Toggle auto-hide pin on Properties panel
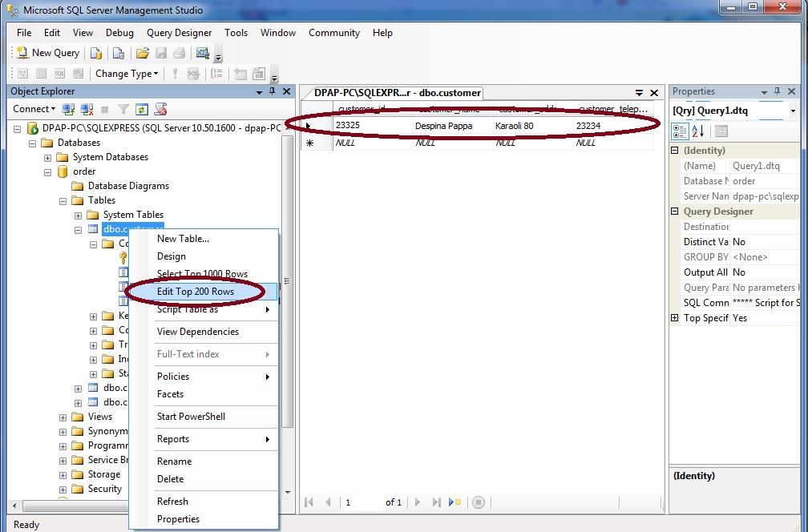The width and height of the screenshot is (808, 532). 777,91
